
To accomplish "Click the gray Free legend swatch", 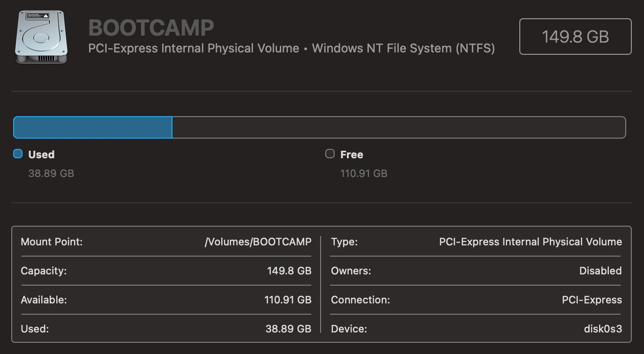I will click(x=330, y=154).
